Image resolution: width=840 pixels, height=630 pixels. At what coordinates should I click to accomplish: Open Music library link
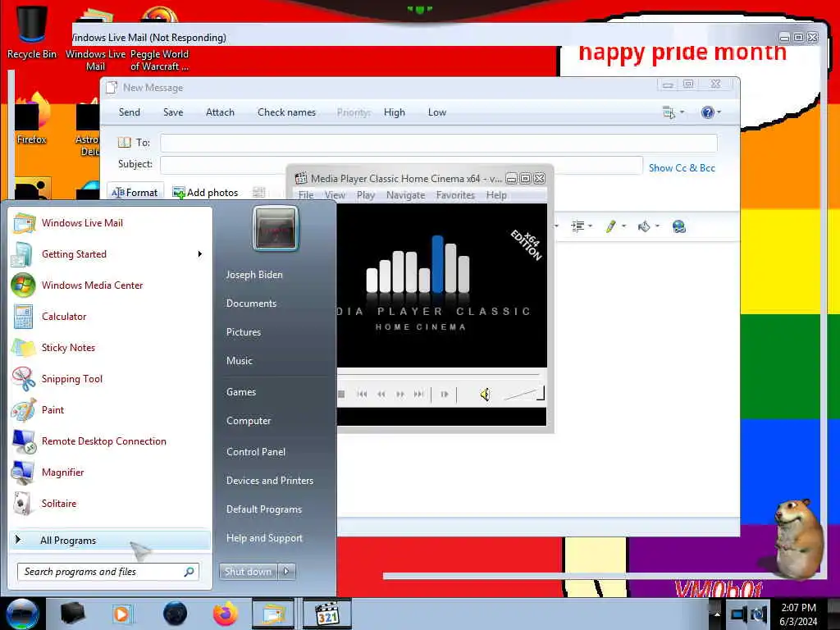pos(240,361)
